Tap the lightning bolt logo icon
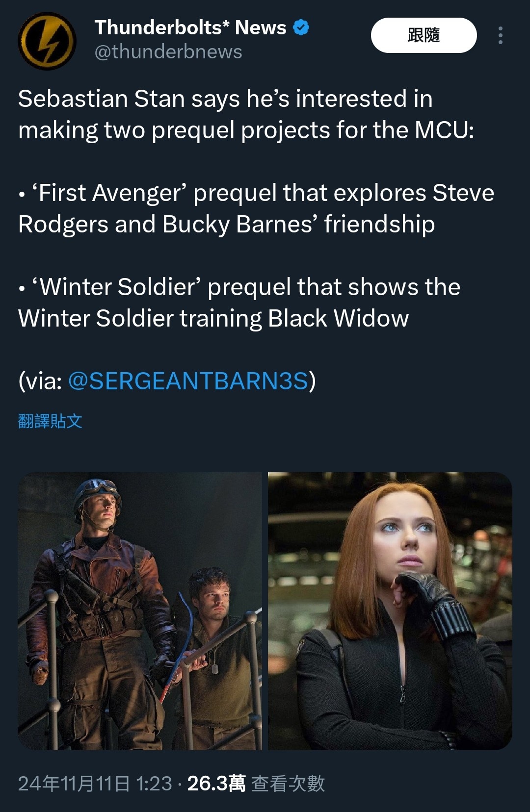Screen dimensions: 530x812 point(47,41)
